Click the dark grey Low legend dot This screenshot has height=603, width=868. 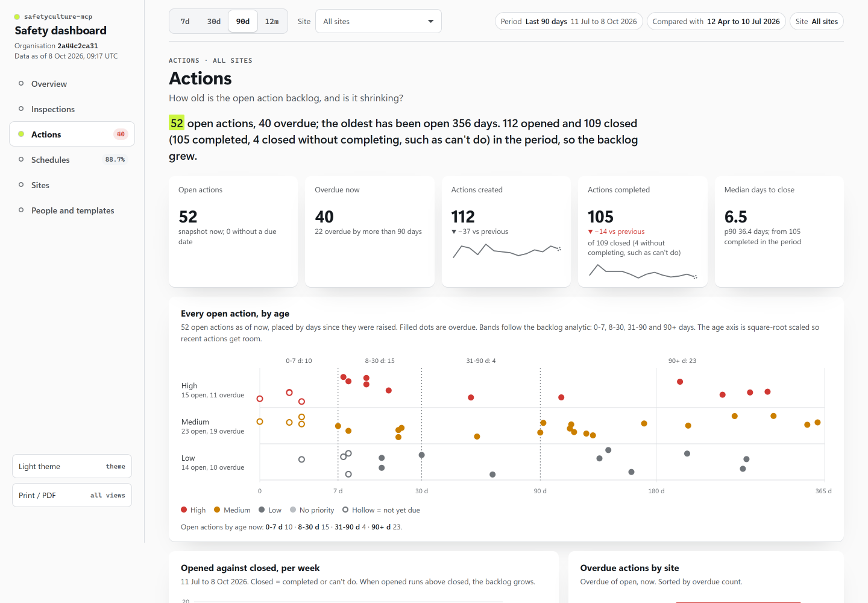click(262, 510)
